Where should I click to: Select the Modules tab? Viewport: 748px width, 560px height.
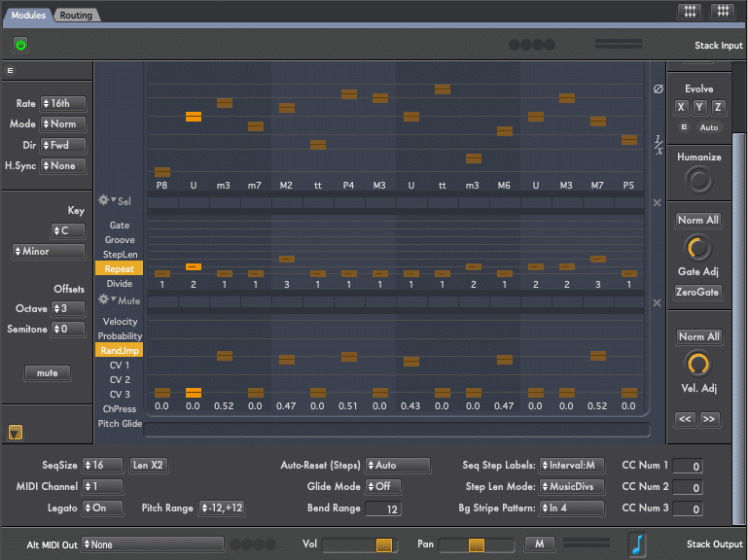[28, 16]
